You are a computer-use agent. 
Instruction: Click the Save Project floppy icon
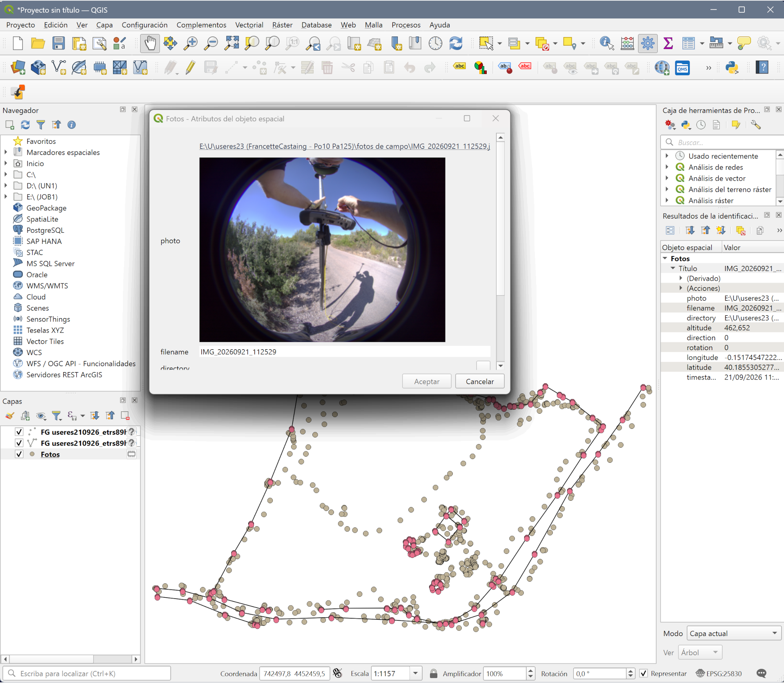coord(58,43)
